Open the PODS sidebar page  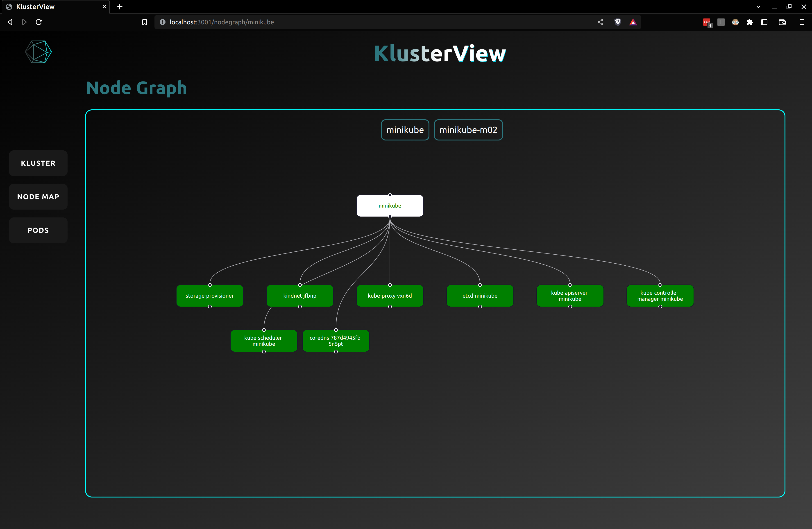tap(38, 230)
